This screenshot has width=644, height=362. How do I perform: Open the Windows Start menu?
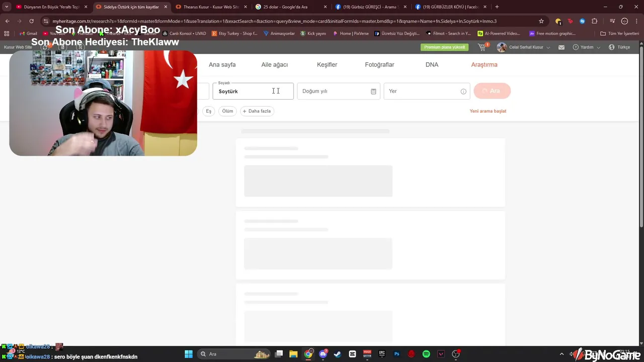coord(189,354)
